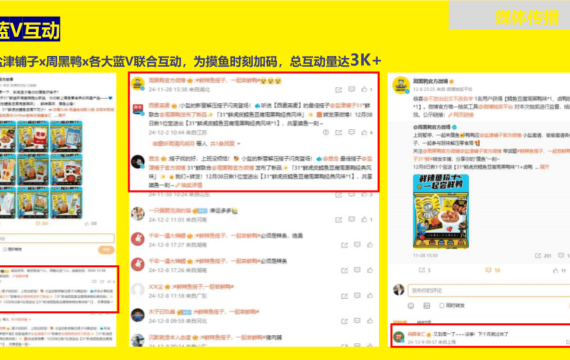Viewport: 570px width, 360px height.
Task: Repost icon on 24-12-8 17:27 comment
Action: 344,245
